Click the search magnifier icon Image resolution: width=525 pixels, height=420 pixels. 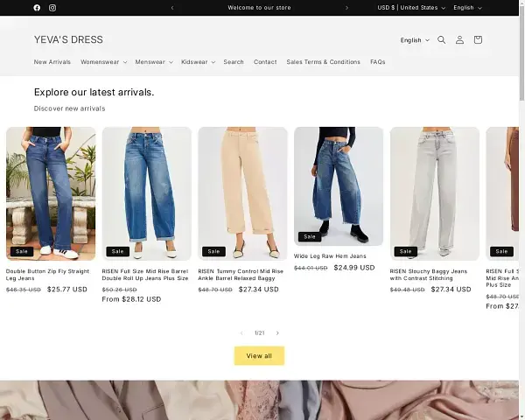point(441,39)
